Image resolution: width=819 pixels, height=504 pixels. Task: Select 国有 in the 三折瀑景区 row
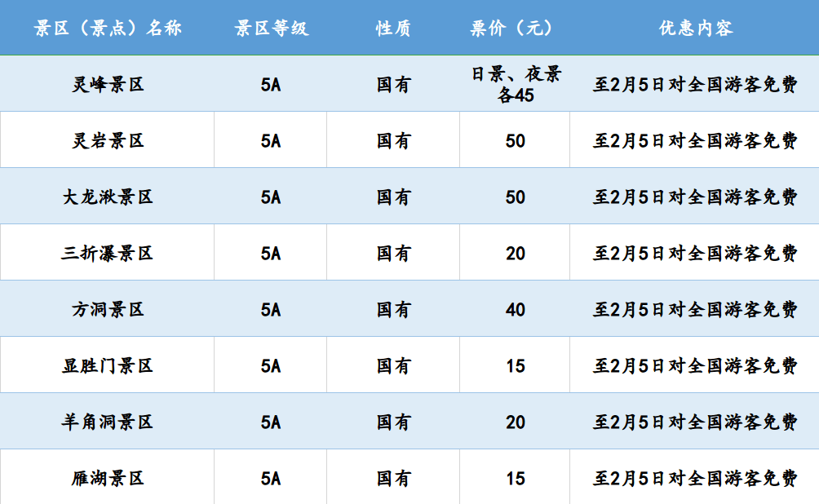pyautogui.click(x=393, y=254)
